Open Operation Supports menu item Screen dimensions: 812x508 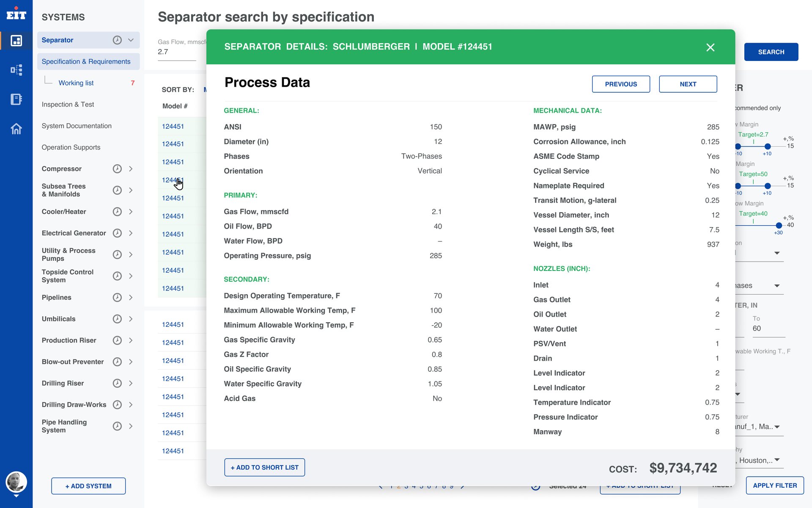[71, 147]
